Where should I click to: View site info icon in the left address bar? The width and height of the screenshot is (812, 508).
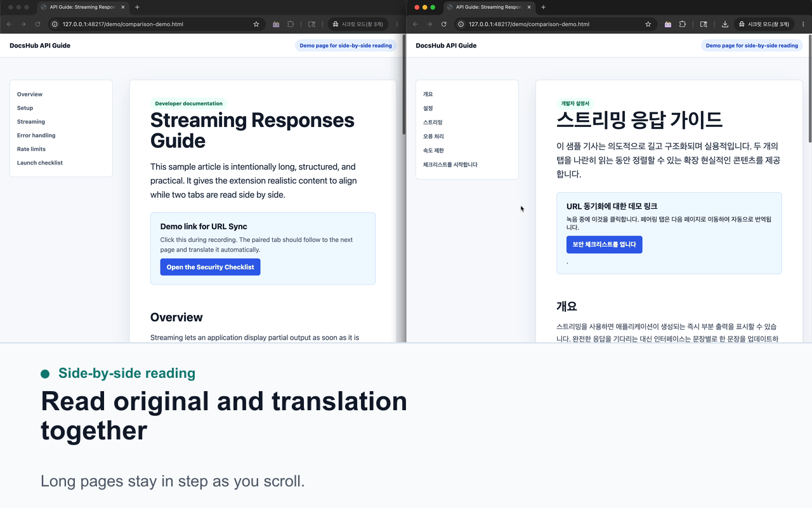[x=55, y=24]
